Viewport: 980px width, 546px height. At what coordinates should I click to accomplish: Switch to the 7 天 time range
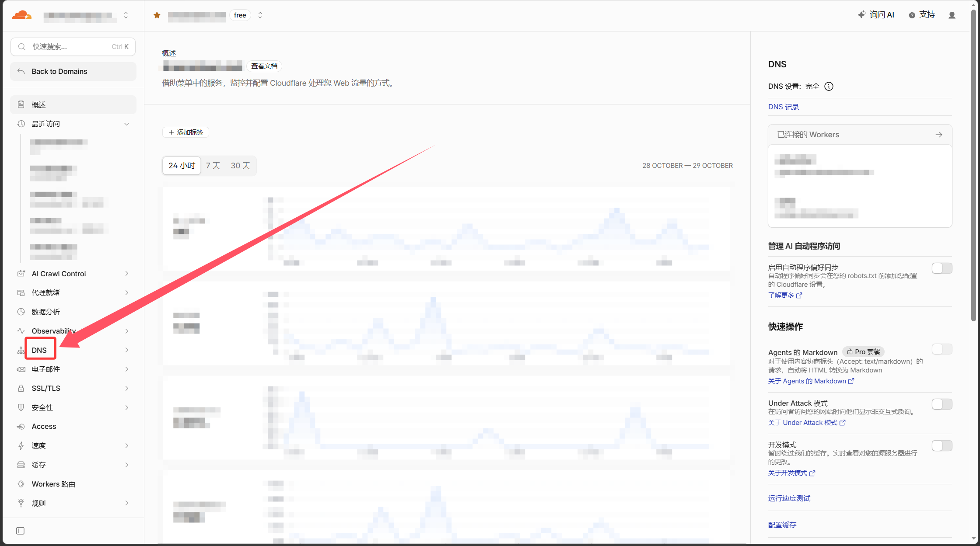pyautogui.click(x=213, y=166)
